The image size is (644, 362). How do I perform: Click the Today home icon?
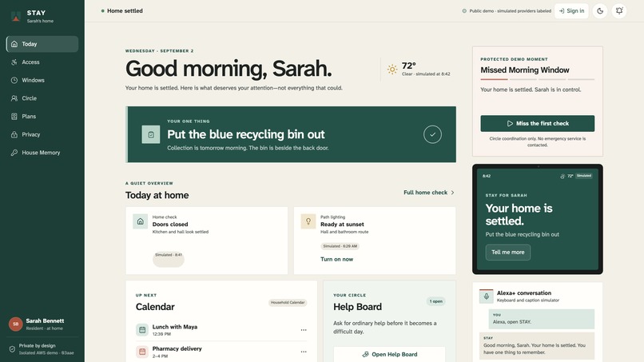click(14, 44)
